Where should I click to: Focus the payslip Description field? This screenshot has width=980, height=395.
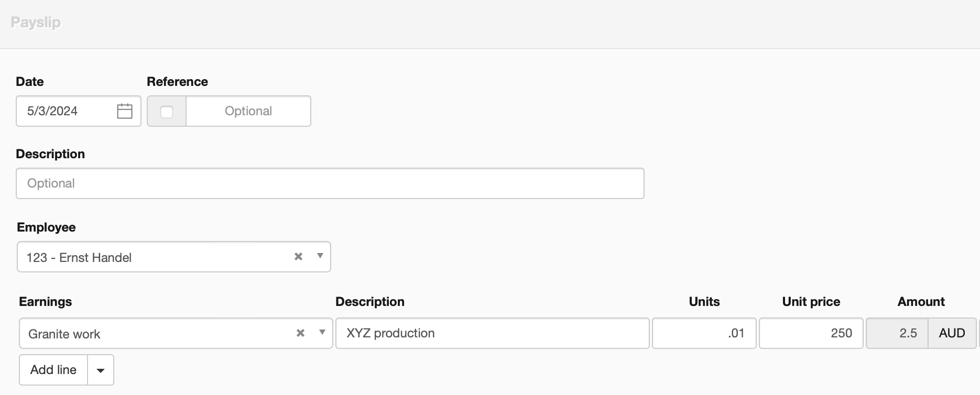(330, 183)
